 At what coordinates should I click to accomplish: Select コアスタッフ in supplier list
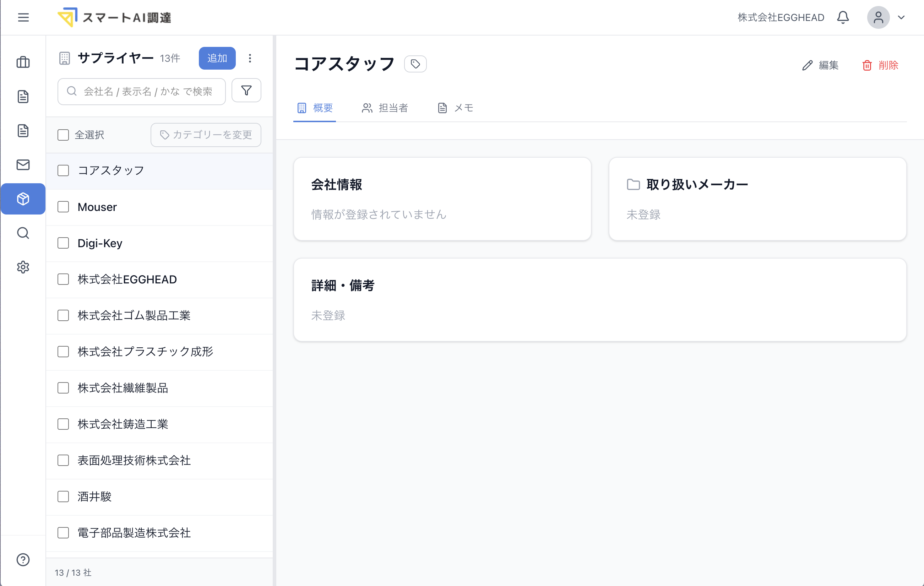point(159,170)
